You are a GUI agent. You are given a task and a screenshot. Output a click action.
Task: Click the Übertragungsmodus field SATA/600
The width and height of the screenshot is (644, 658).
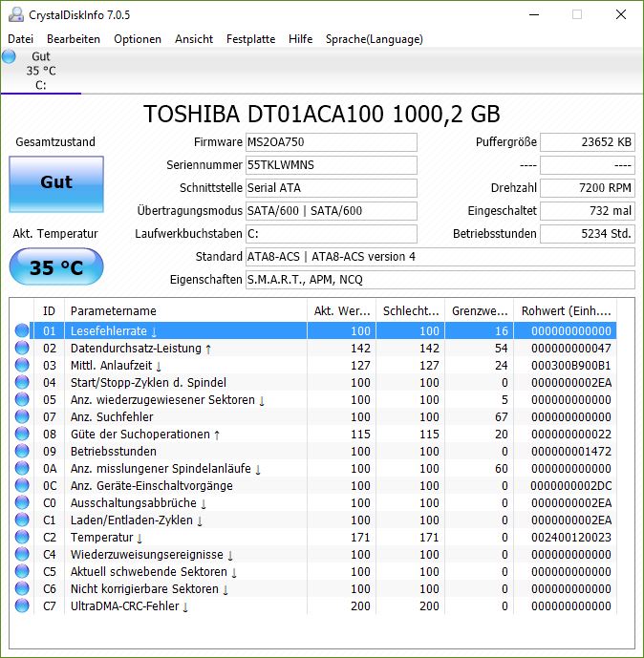[x=332, y=211]
